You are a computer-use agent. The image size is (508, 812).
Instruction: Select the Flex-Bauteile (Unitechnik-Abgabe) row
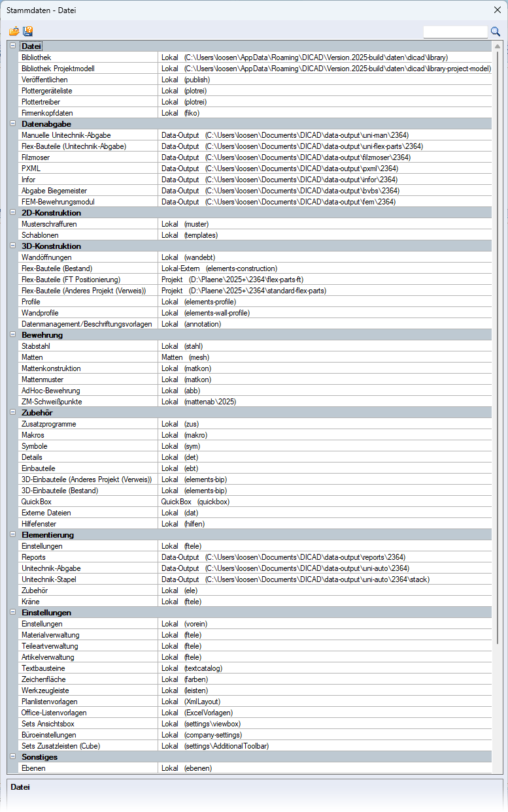pos(255,146)
